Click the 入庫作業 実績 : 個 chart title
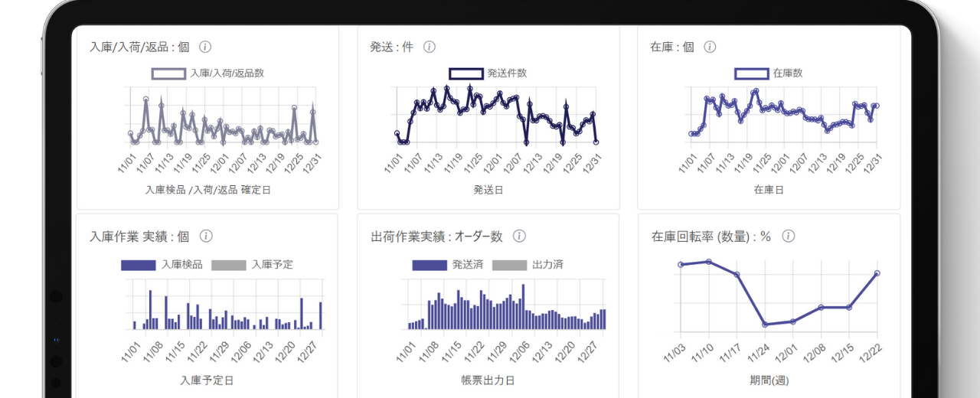This screenshot has height=398, width=980. coord(140,237)
